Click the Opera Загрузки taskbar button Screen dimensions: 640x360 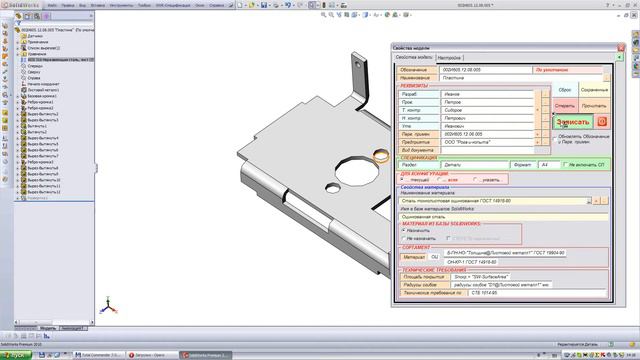click(152, 355)
